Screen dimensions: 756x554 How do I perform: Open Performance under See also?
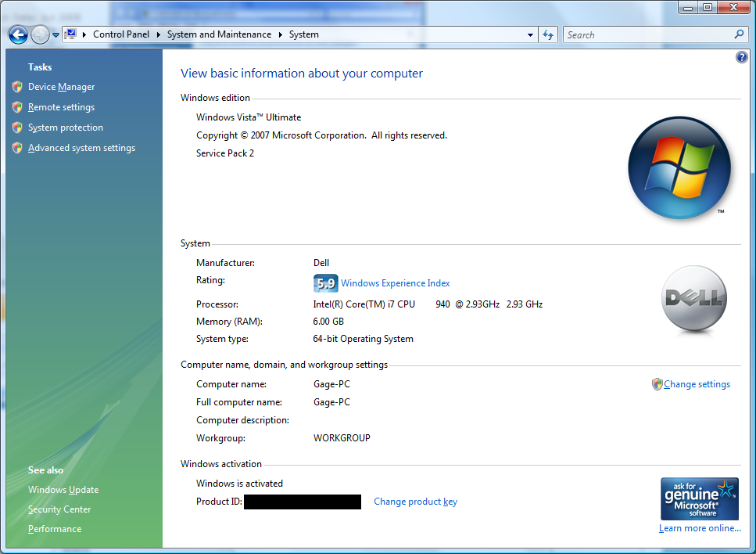[55, 529]
